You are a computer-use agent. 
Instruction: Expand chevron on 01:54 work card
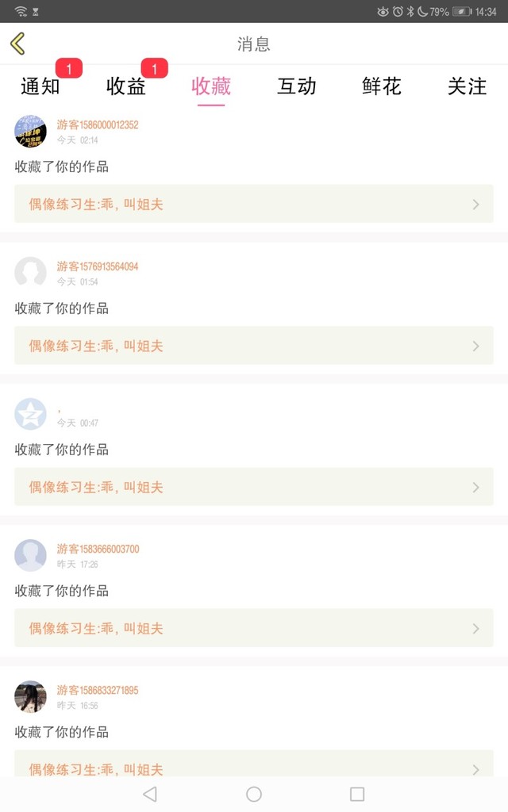coord(476,346)
